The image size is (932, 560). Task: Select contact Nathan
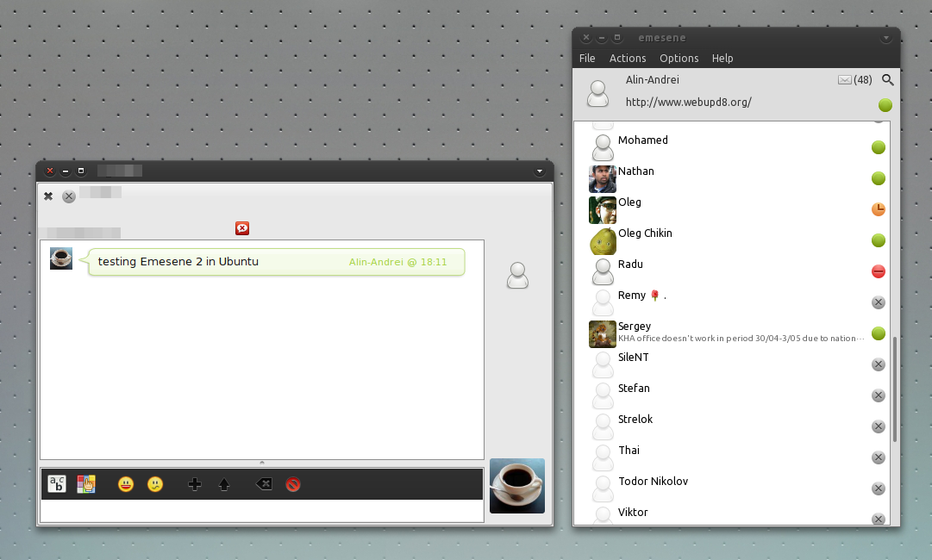coord(732,178)
